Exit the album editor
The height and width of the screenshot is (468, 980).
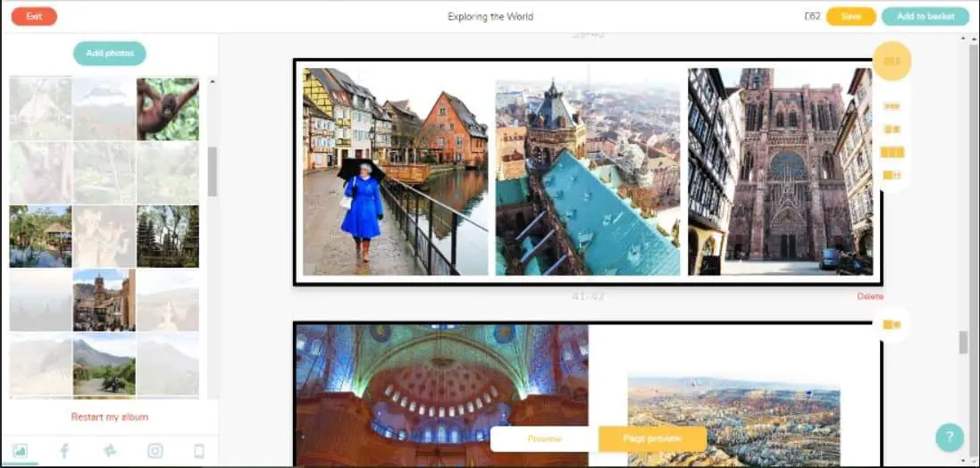[x=34, y=16]
